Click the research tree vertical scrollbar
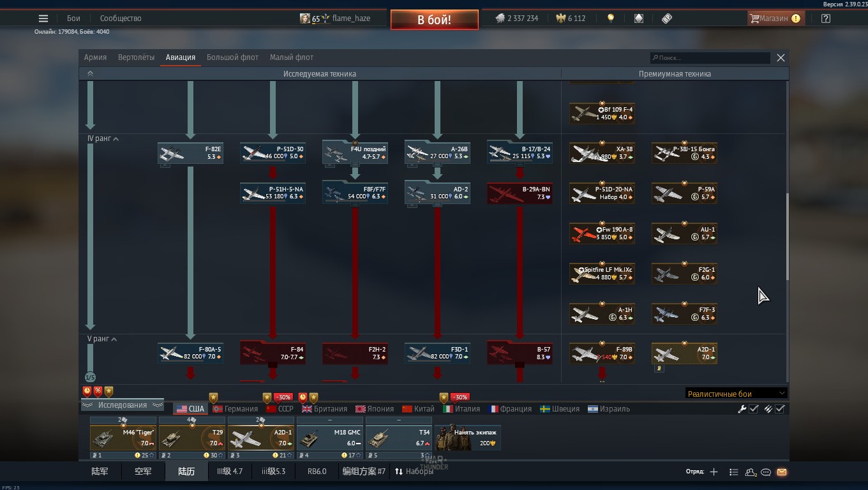868x490 pixels. pyautogui.click(x=787, y=236)
